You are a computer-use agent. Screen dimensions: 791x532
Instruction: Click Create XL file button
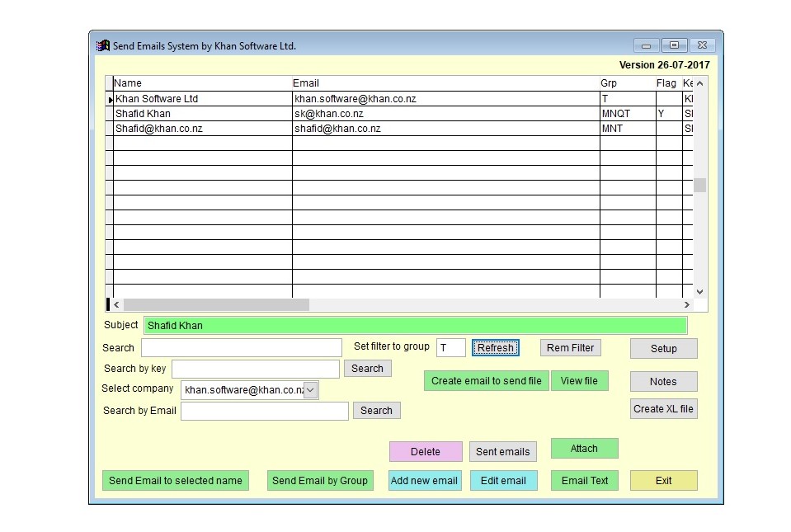click(x=663, y=409)
